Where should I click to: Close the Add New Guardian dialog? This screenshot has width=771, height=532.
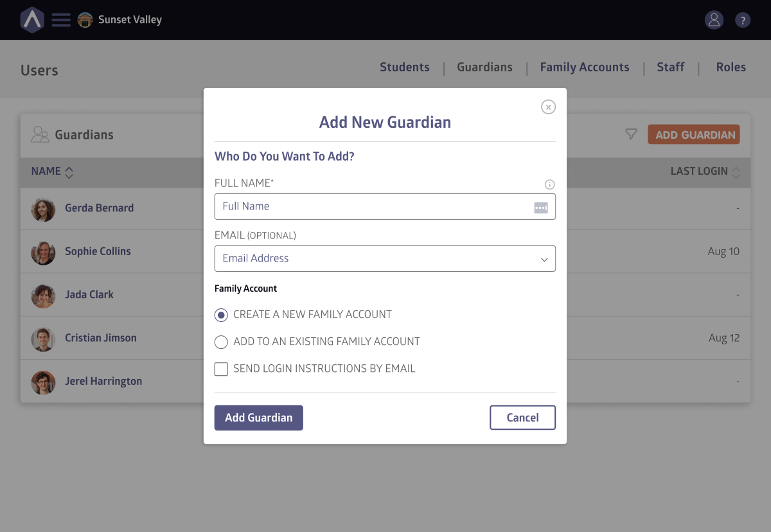click(x=548, y=107)
